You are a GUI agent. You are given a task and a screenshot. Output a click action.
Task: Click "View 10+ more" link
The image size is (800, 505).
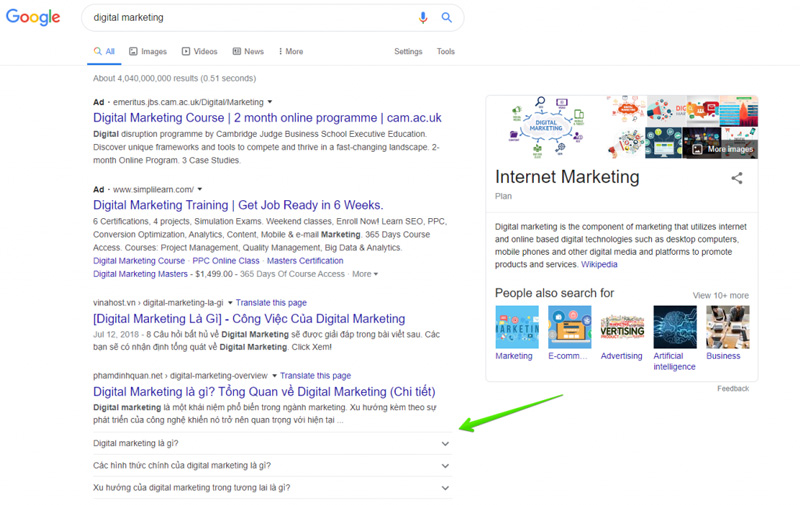pos(720,295)
